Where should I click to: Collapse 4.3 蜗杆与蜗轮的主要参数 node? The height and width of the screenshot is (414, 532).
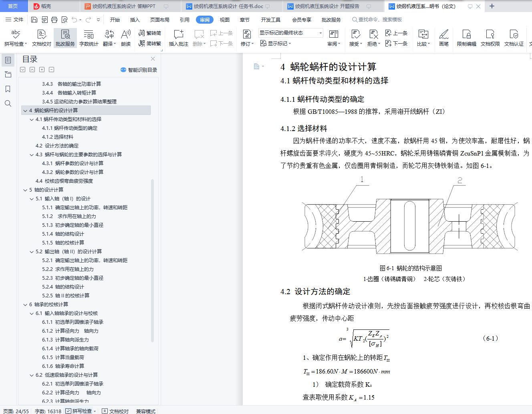point(32,155)
